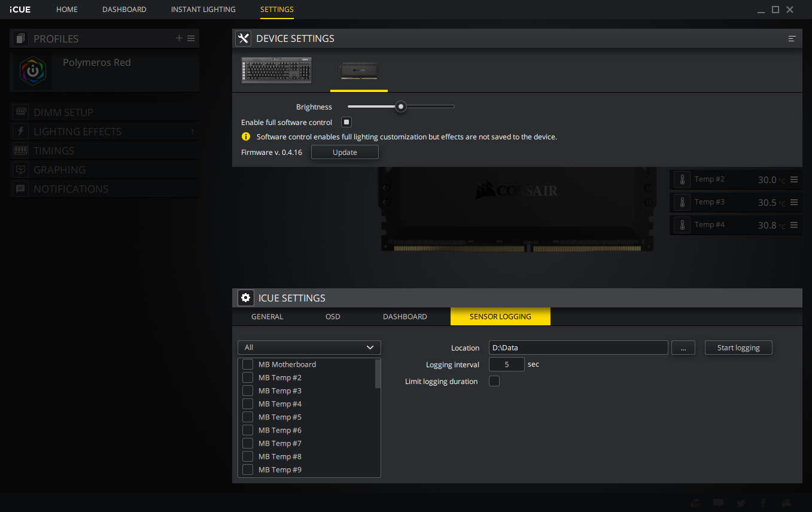This screenshot has height=512, width=812.
Task: Click the Graphing monitor icon
Action: 21,169
